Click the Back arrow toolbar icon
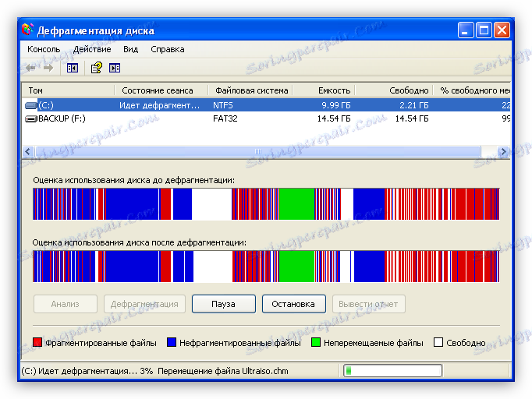Screen dimensions: 532x399 [x=30, y=68]
